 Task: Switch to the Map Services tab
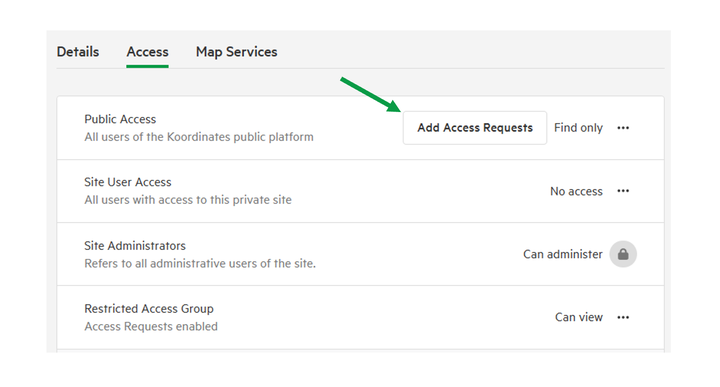[x=236, y=52]
